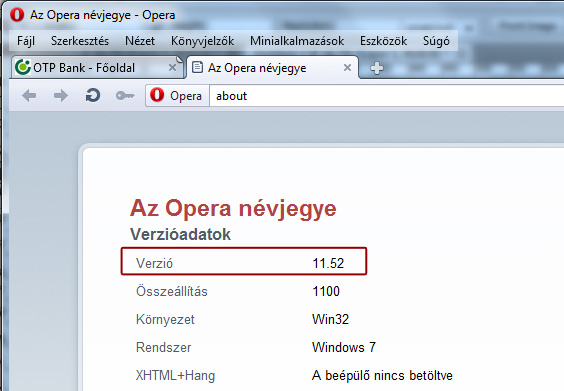Open the Szerkesztés menu
The height and width of the screenshot is (391, 564).
[x=80, y=41]
